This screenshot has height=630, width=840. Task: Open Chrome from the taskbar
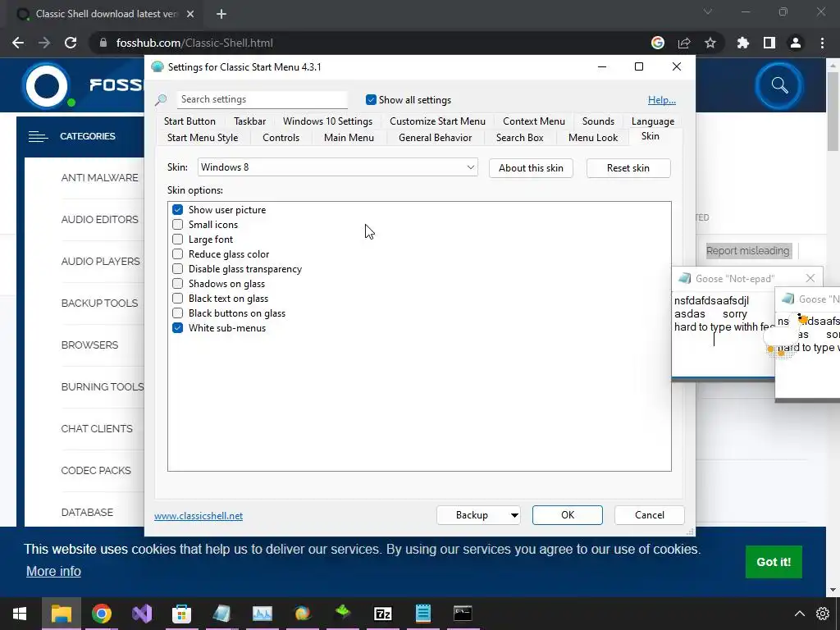(101, 614)
